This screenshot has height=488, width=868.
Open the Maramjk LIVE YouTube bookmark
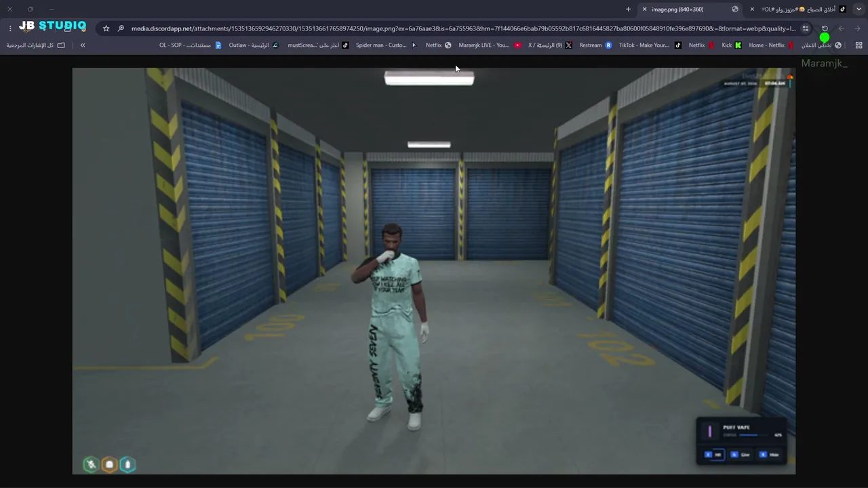490,45
